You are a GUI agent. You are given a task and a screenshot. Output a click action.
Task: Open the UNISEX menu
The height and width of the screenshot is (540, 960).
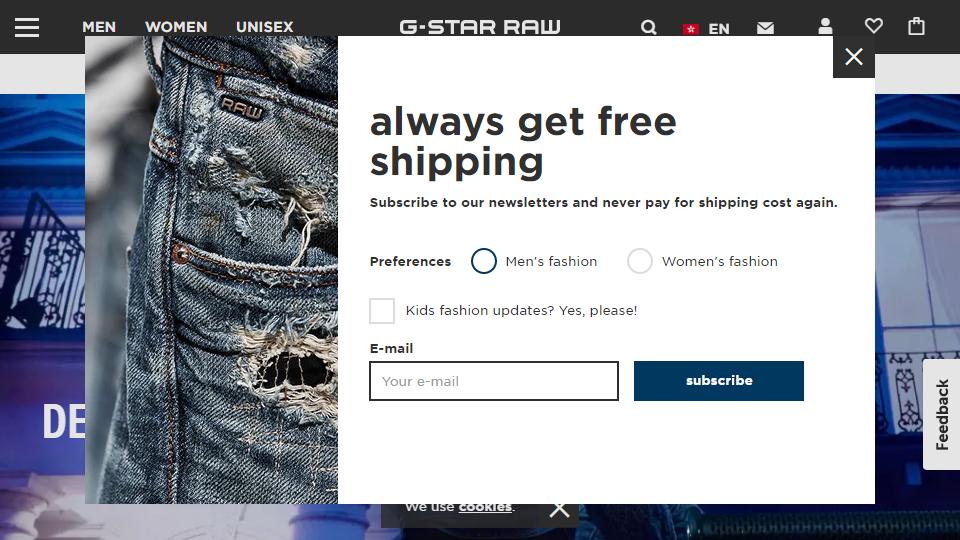click(x=264, y=27)
